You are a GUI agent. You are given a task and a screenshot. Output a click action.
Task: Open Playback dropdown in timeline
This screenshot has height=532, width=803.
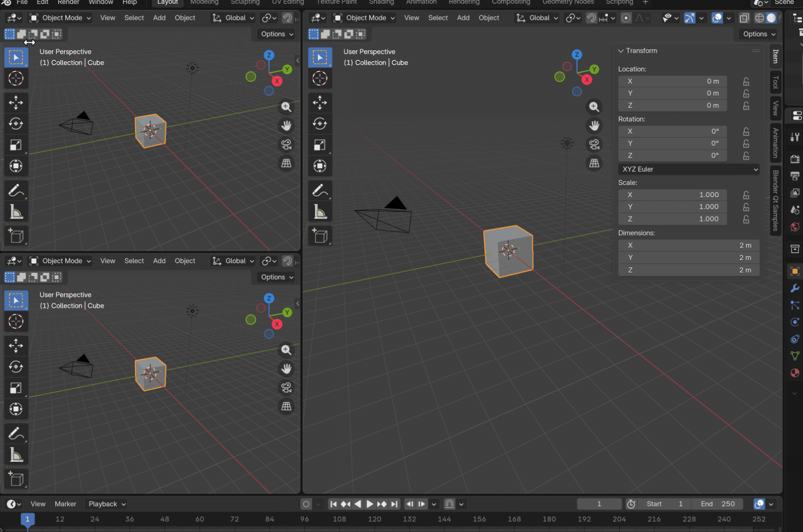click(x=107, y=504)
